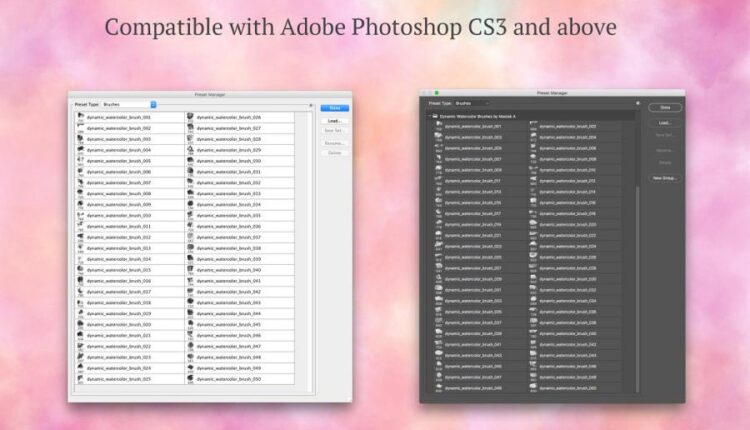Image resolution: width=750 pixels, height=430 pixels.
Task: Open Preset Type dropdown in light Preset Manager
Action: click(x=129, y=103)
